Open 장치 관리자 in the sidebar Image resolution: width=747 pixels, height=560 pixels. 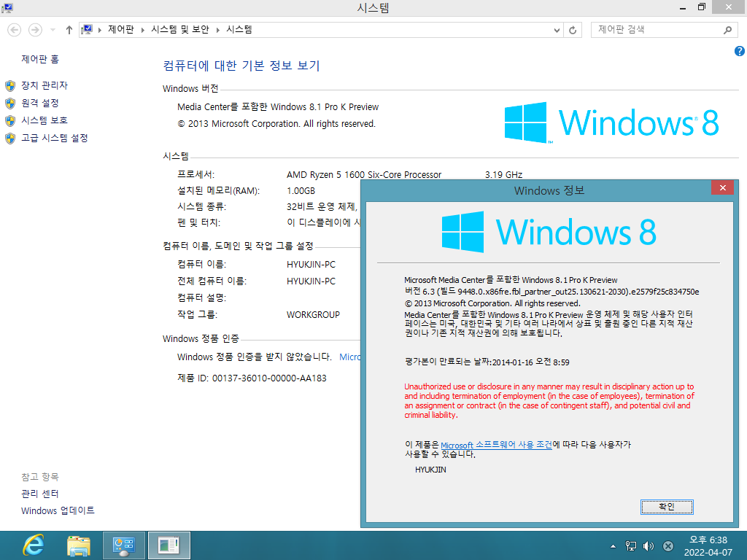(x=44, y=85)
